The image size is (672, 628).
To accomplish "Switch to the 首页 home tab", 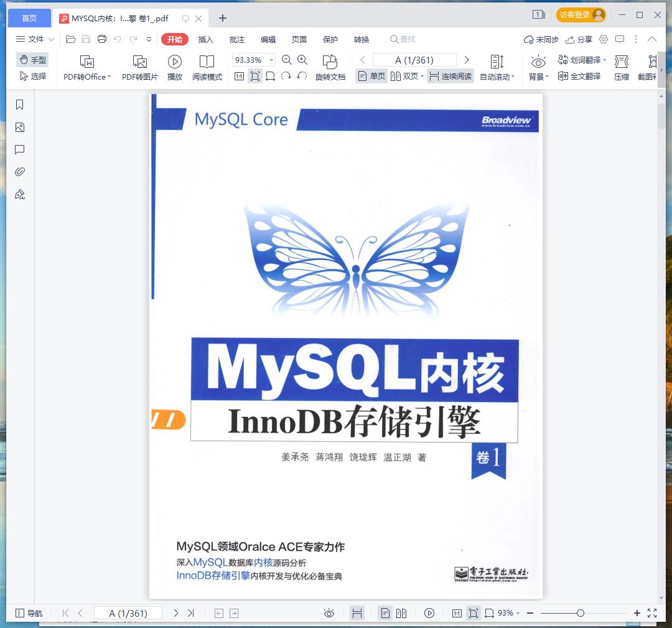I will [x=29, y=18].
